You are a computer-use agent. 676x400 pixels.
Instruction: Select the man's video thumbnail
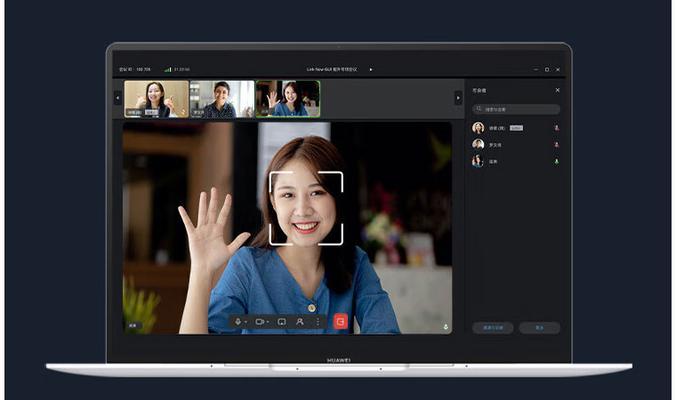click(222, 99)
